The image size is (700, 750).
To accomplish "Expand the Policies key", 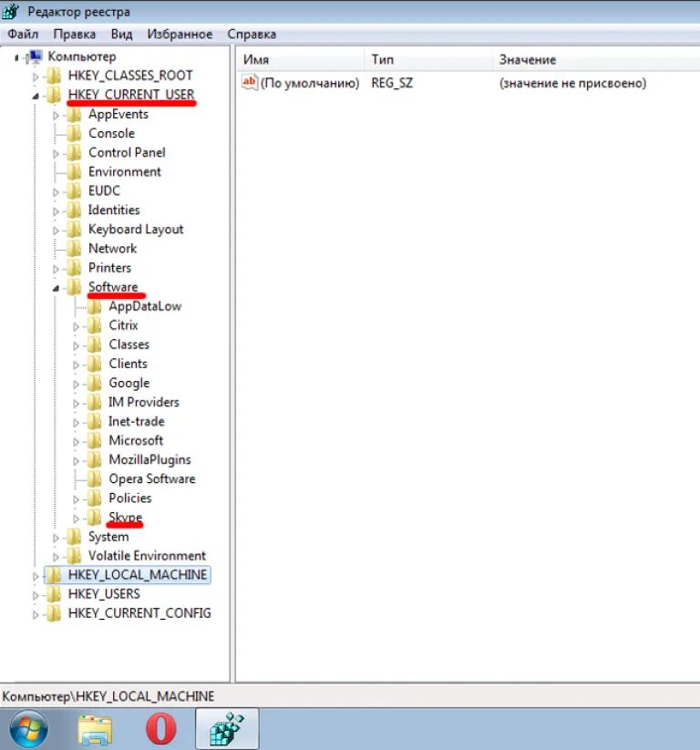I will [76, 499].
